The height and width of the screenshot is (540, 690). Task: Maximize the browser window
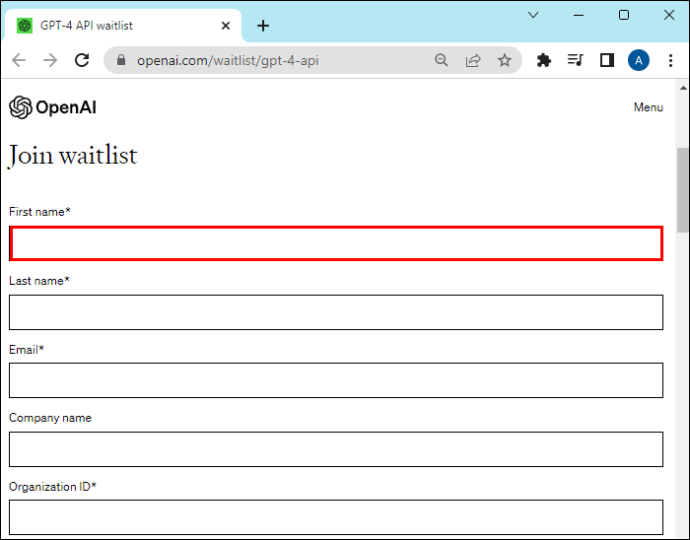(624, 15)
